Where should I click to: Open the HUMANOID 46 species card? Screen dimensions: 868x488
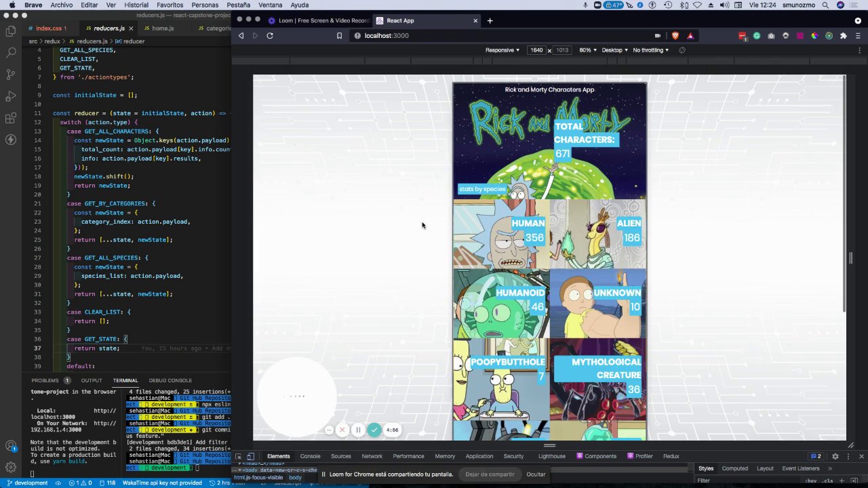(501, 303)
